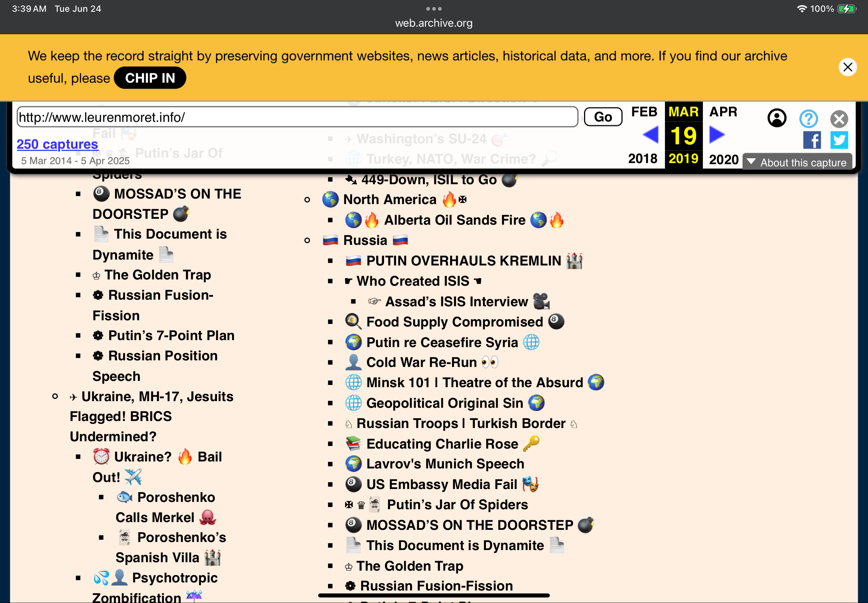Click the Go button beside the URL field
The width and height of the screenshot is (868, 603).
(x=603, y=117)
